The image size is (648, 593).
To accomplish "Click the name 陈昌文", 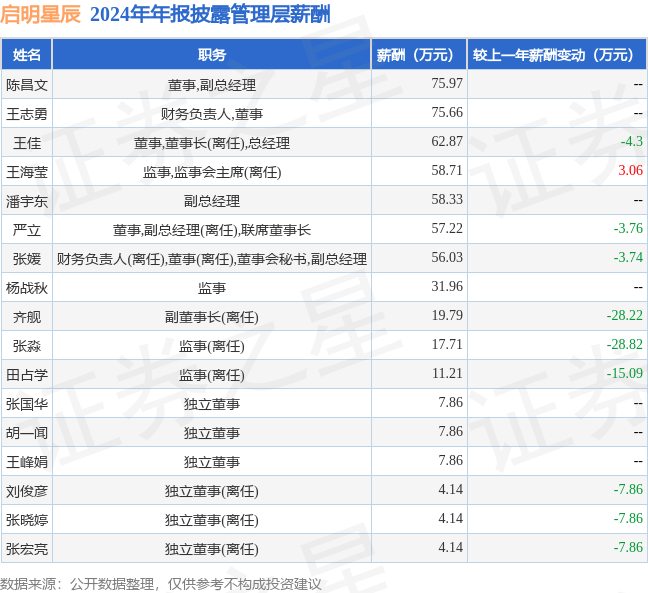I will 27,85.
